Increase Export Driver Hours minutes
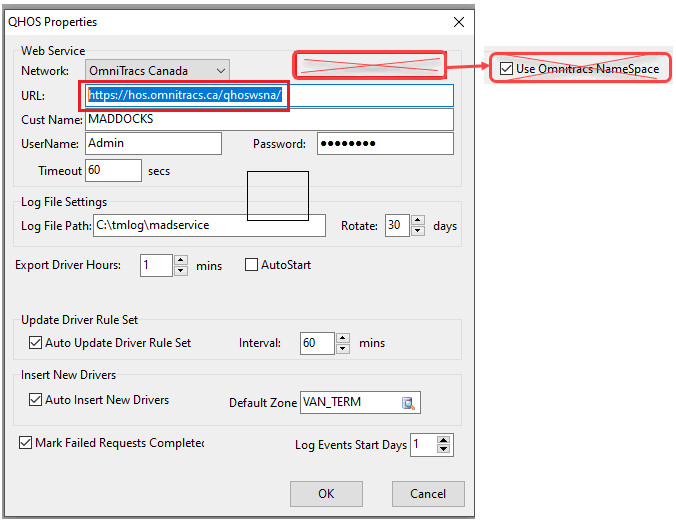Image resolution: width=676 pixels, height=524 pixels. click(181, 260)
